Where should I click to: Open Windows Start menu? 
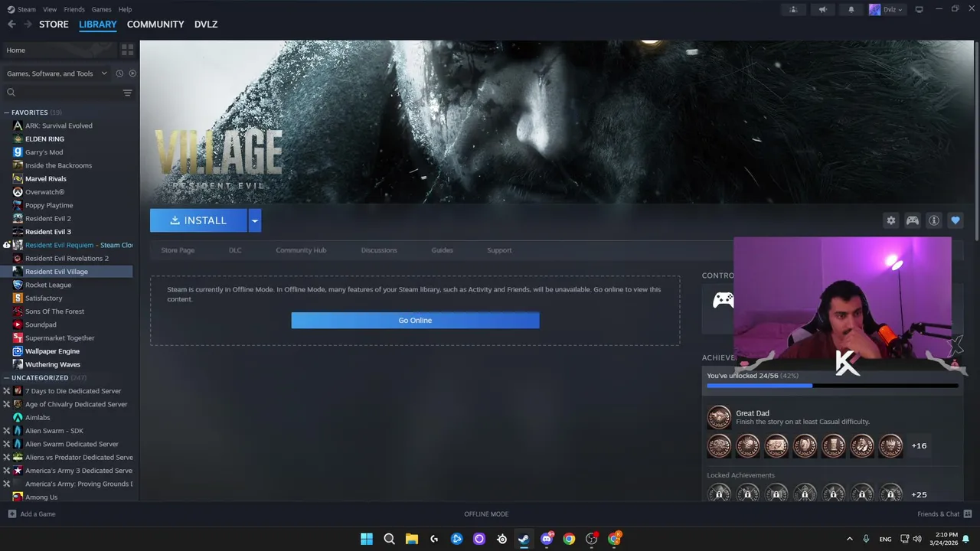pos(367,539)
